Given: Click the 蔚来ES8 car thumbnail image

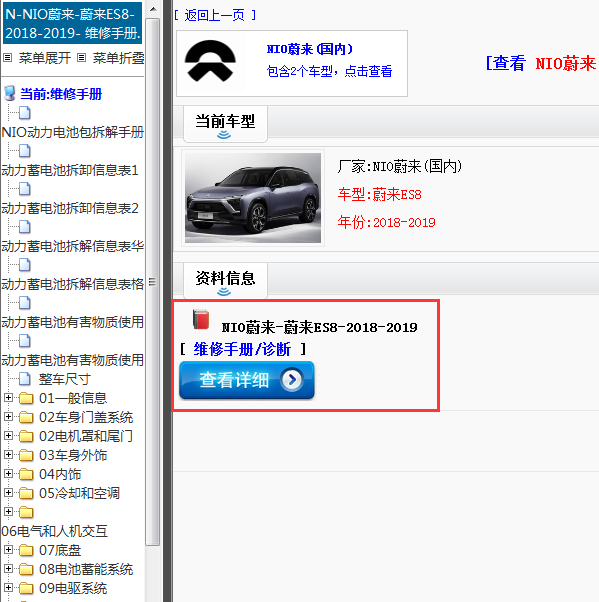Looking at the screenshot, I should [x=253, y=198].
